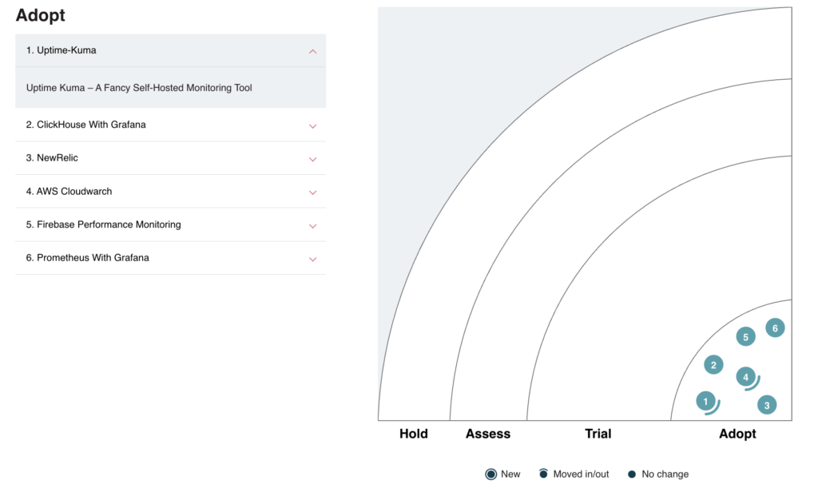Click the New legend ring icon
818x504 pixels.
click(490, 474)
